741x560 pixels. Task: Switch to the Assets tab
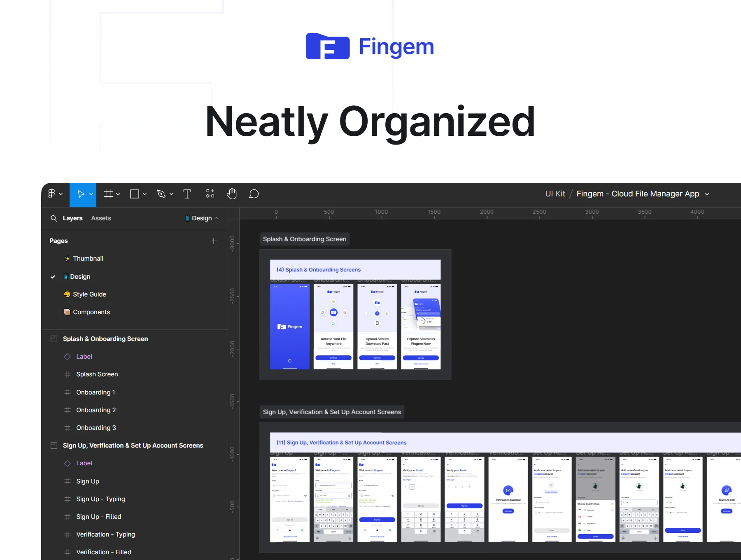(101, 218)
